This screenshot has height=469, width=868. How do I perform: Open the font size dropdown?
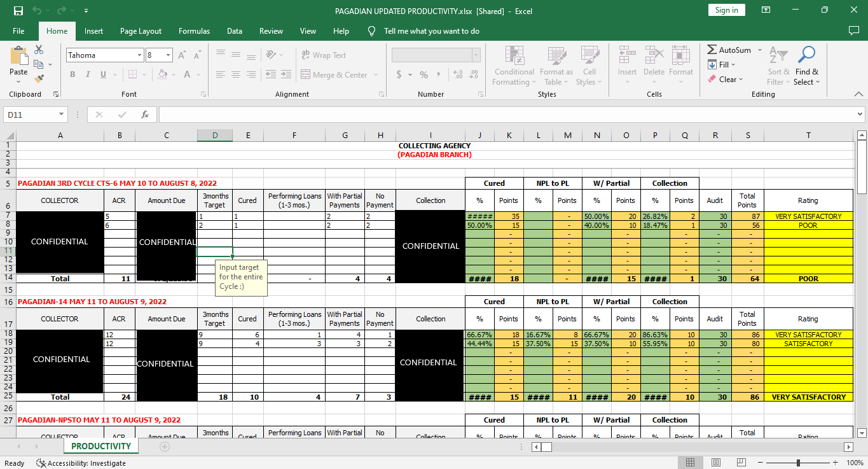click(x=169, y=55)
